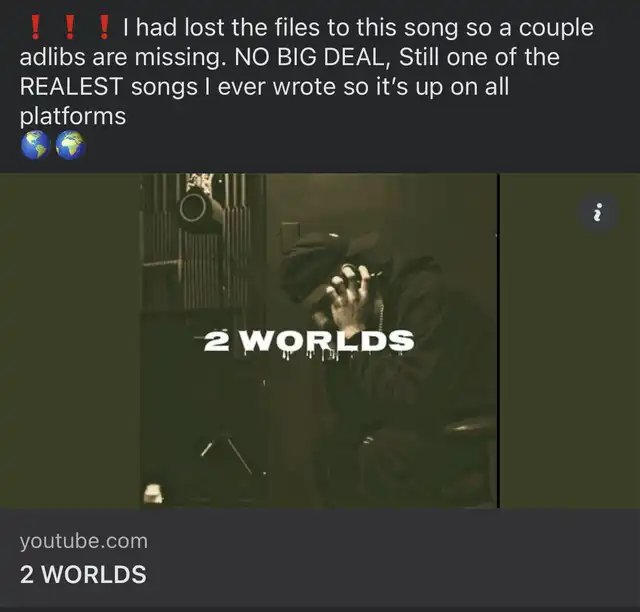The height and width of the screenshot is (612, 640).
Task: Click the dripping 2 WORLDS overlay text
Action: pos(309,342)
